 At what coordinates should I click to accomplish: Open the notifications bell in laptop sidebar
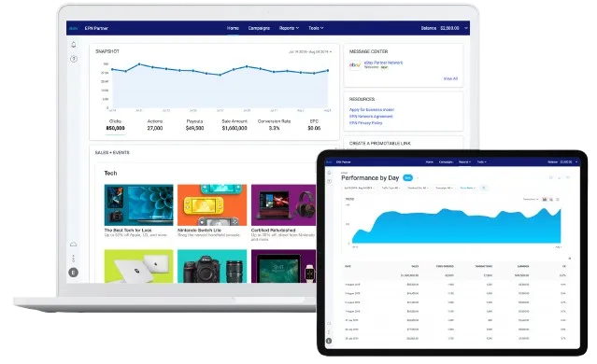point(74,45)
